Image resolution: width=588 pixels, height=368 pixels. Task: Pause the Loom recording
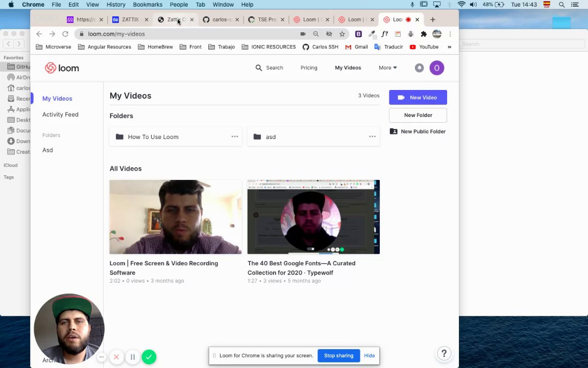coord(133,357)
